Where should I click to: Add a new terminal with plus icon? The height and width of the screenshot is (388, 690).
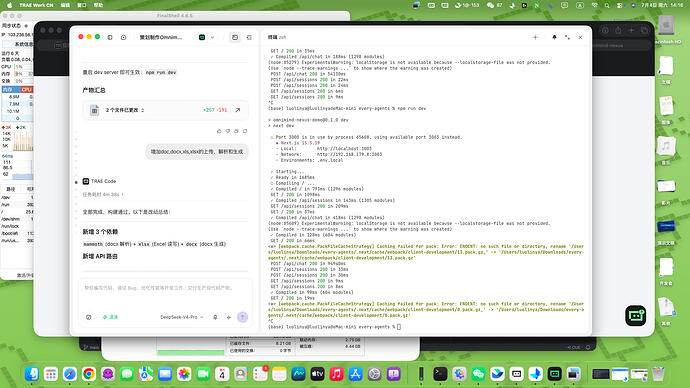pos(536,37)
